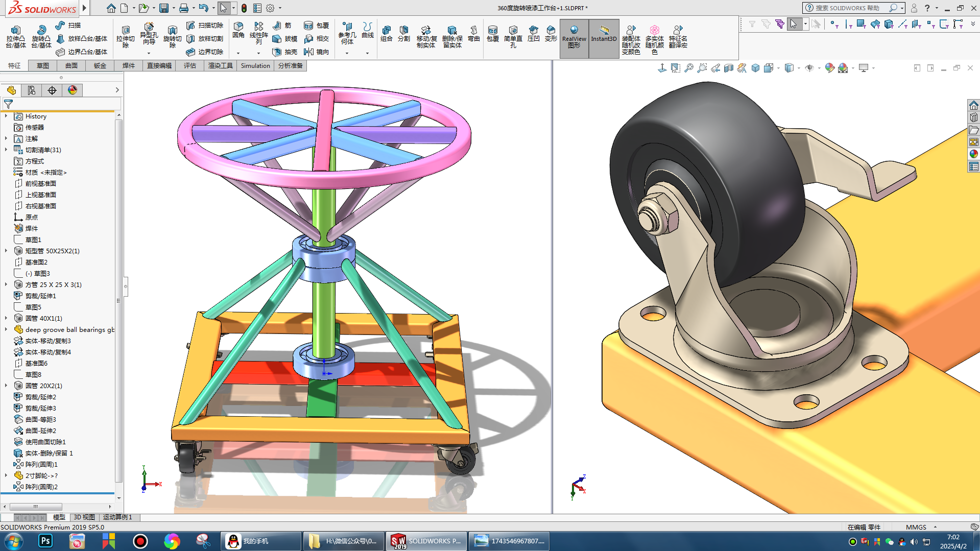Open the DisplayManager appearance tab icon

pos(73,90)
